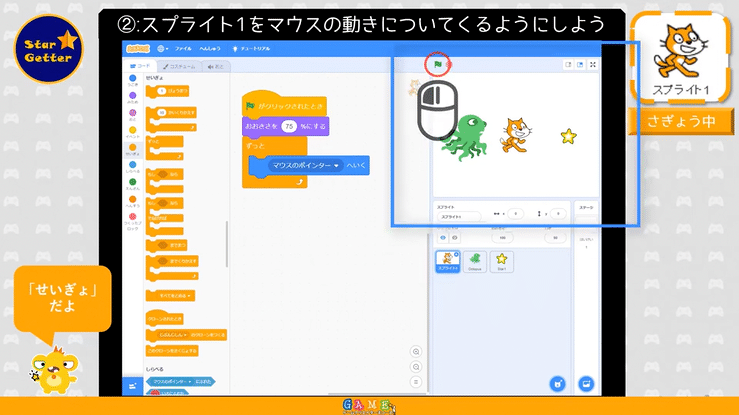Viewport: 739px width, 415px height.
Task: Click the がクリックされたとき hat block
Action: [x=284, y=106]
